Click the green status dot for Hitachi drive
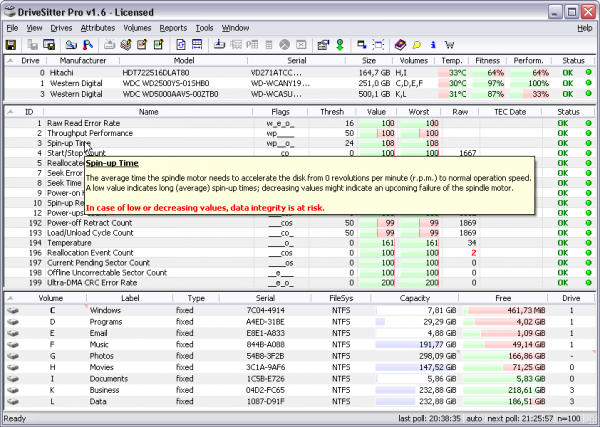 click(x=588, y=73)
